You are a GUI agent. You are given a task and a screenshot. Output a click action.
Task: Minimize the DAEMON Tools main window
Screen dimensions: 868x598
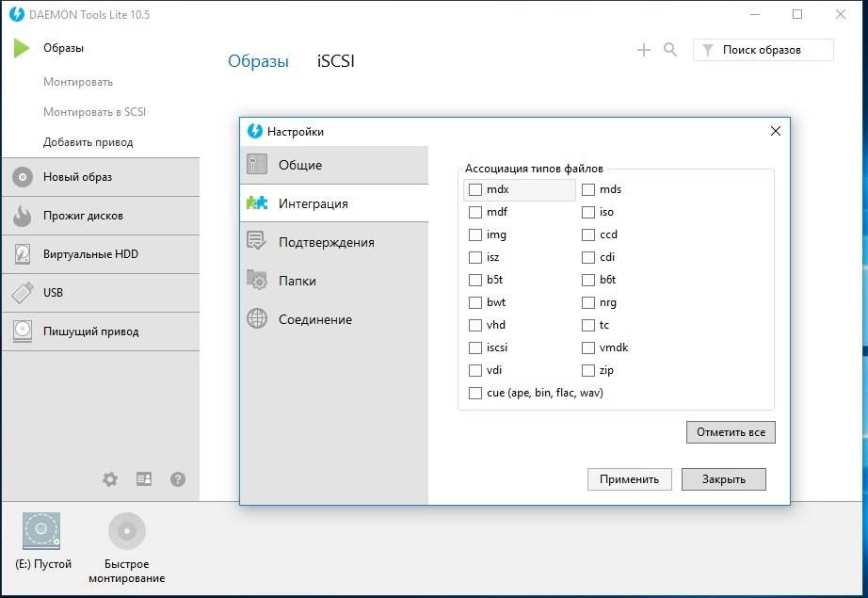tap(754, 14)
